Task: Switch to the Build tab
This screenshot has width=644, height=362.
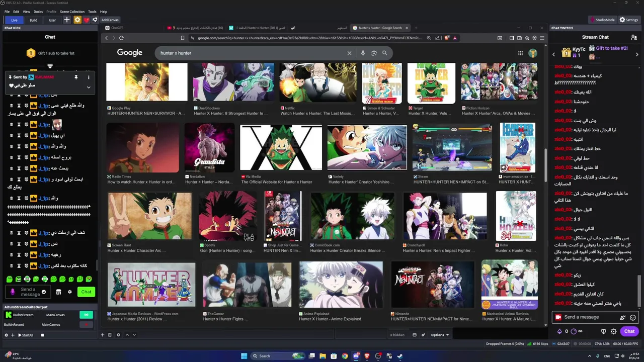Action: pyautogui.click(x=33, y=20)
